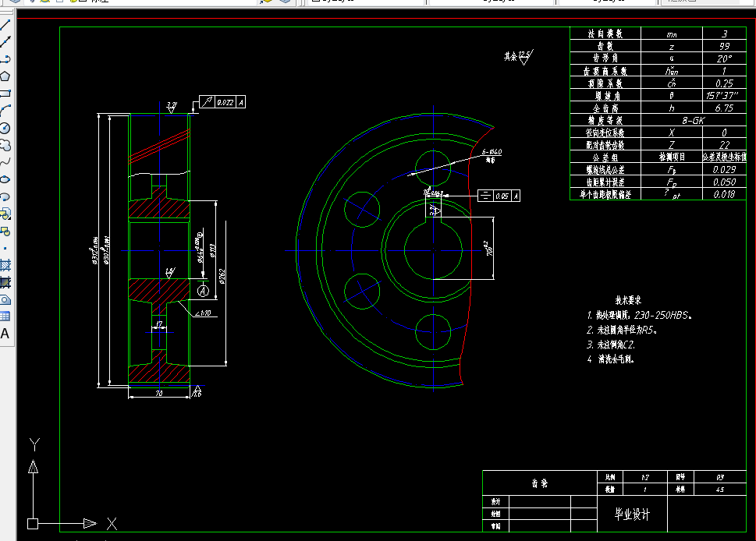Select the C2 chamfer requirement line
Viewport: 756px width, 541px height.
[x=611, y=345]
